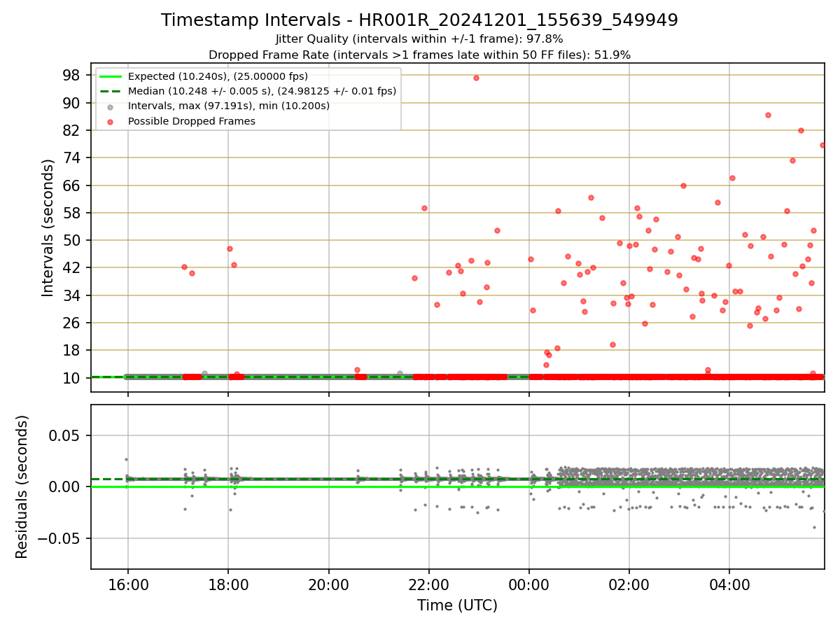Screen dimensions: 840x630
Task: Click the plot title "Timestamp Intervals - HR001R_20241201_155639_549949"
Action: pos(419,20)
